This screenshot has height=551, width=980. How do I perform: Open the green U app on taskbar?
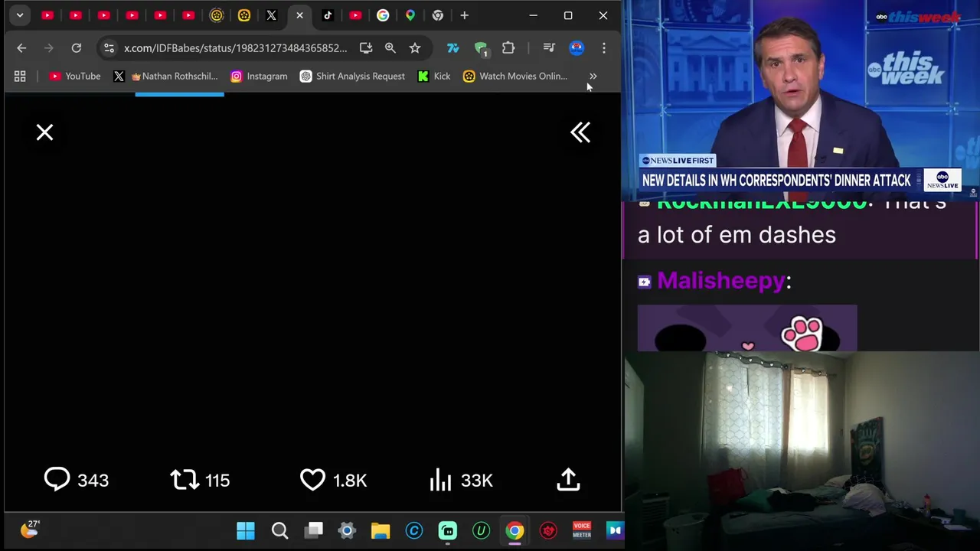[x=481, y=530]
